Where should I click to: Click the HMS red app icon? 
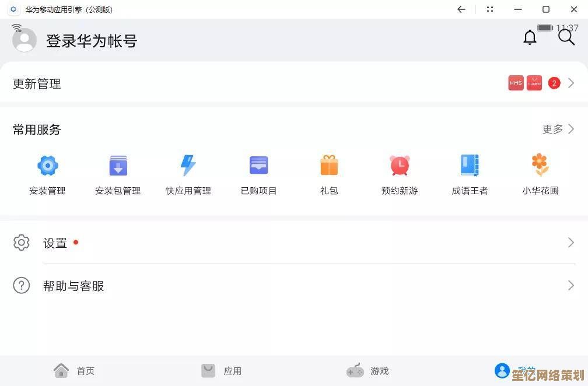point(516,83)
